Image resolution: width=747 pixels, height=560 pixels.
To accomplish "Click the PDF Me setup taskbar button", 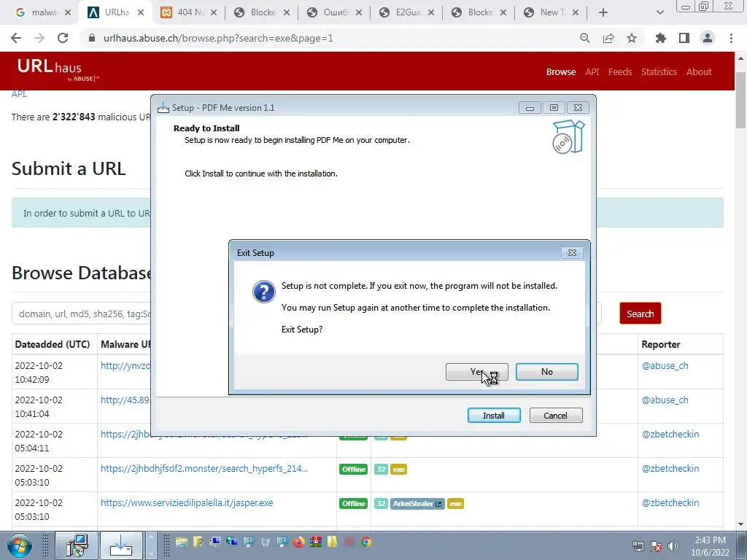I will point(121,545).
